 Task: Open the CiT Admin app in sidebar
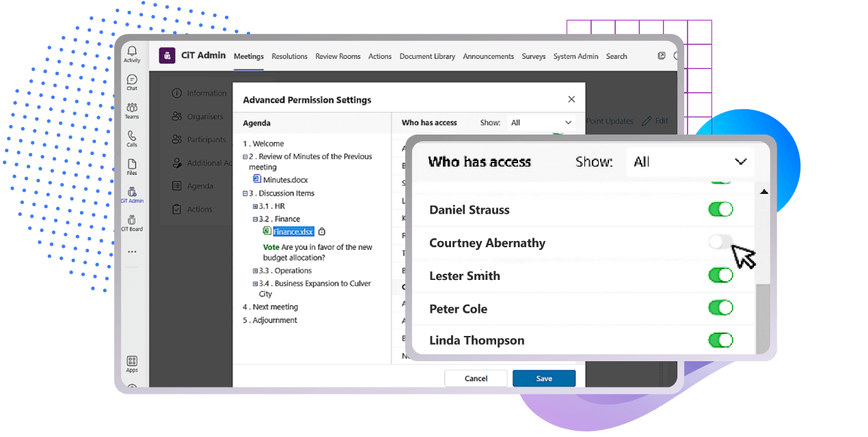click(x=132, y=197)
